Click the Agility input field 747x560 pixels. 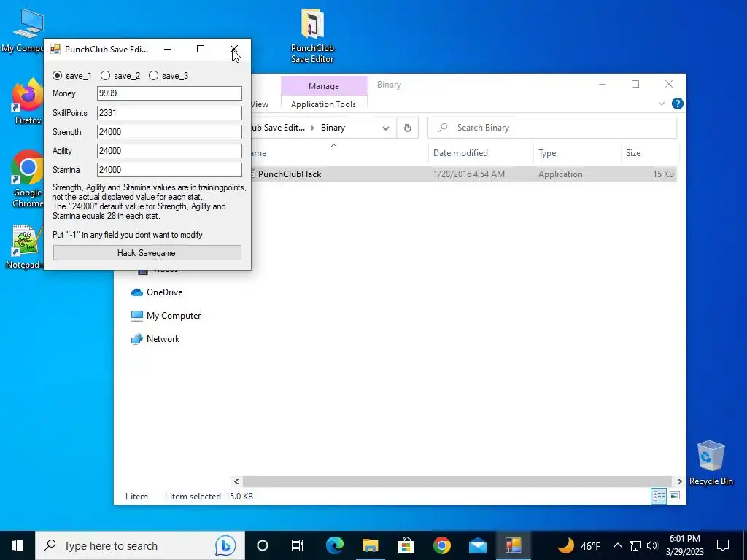point(169,151)
